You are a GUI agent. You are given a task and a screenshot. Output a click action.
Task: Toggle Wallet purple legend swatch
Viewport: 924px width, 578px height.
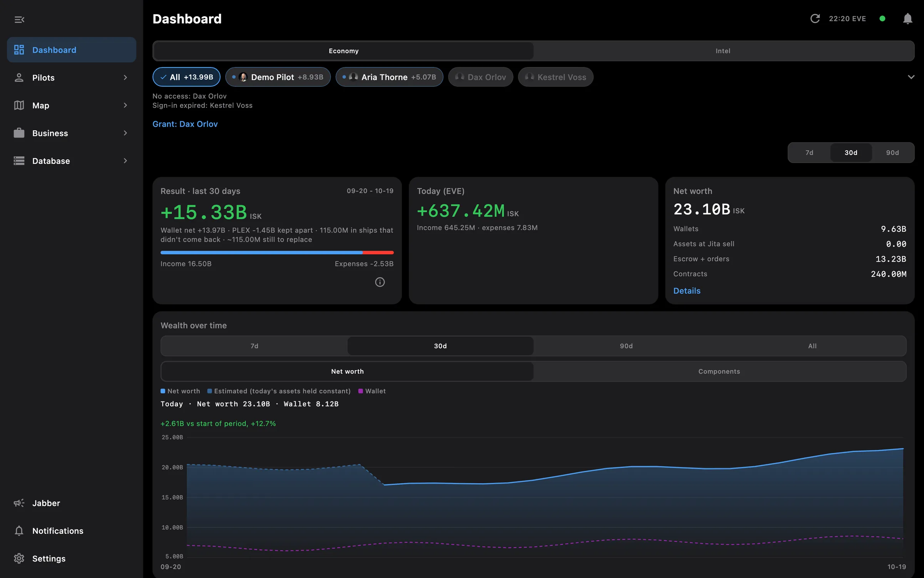pos(360,391)
